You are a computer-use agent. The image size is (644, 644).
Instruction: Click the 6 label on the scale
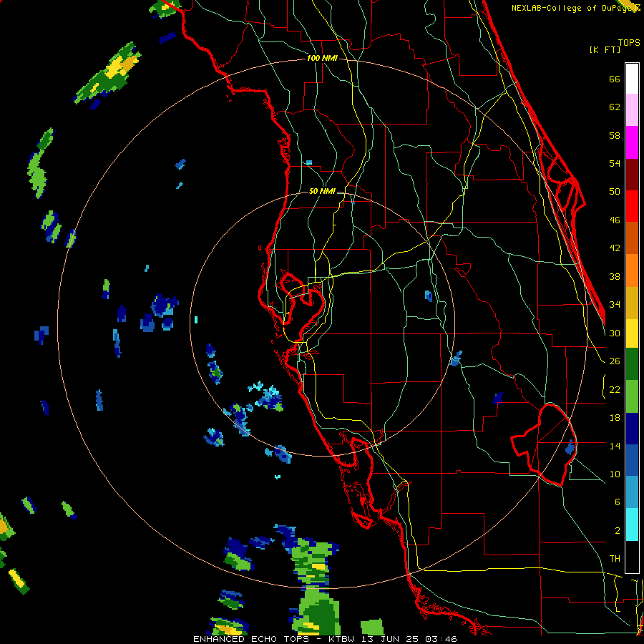point(618,502)
